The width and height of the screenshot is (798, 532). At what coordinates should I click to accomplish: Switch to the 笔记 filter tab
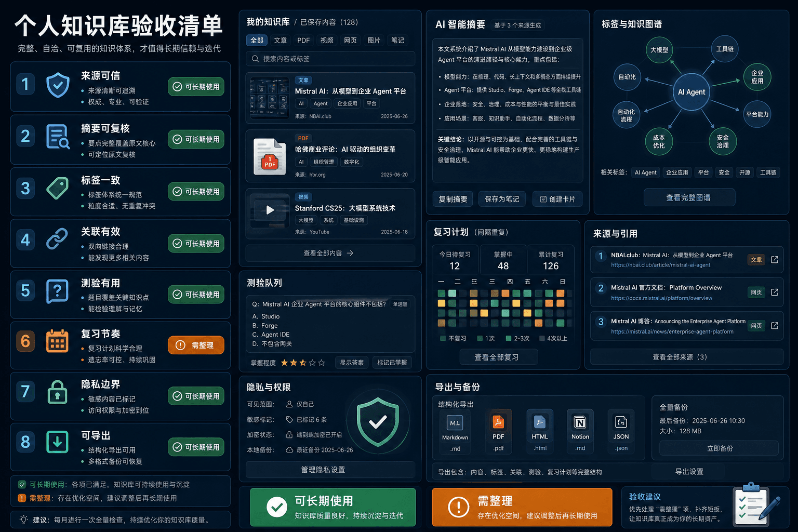click(397, 40)
